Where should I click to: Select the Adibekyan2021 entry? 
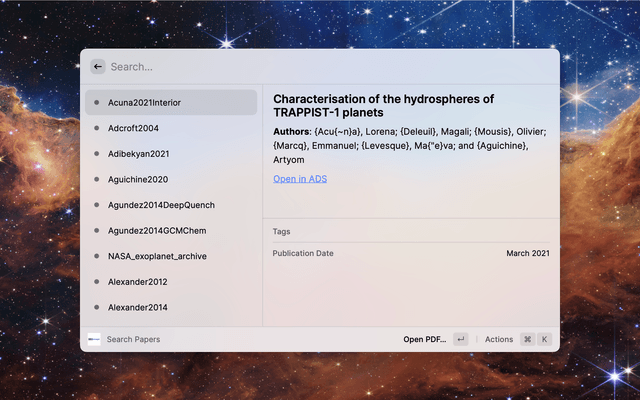pyautogui.click(x=138, y=154)
